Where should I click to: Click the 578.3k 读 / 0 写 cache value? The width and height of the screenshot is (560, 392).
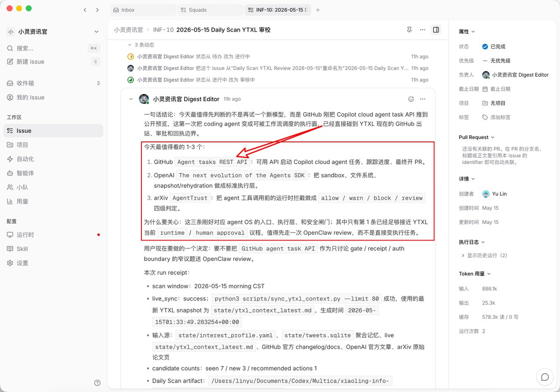pyautogui.click(x=500, y=317)
